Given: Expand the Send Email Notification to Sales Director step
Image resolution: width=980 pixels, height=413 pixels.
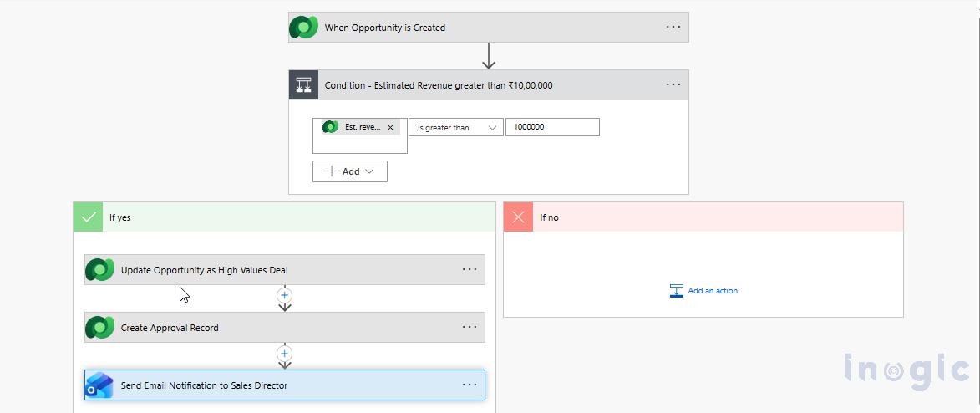Looking at the screenshot, I should coord(251,385).
